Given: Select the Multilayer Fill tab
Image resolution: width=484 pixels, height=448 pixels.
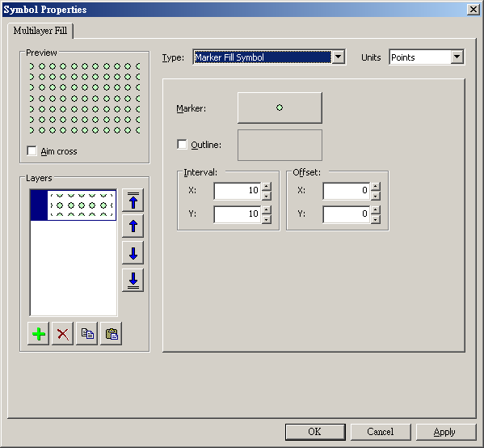Looking at the screenshot, I should [40, 31].
